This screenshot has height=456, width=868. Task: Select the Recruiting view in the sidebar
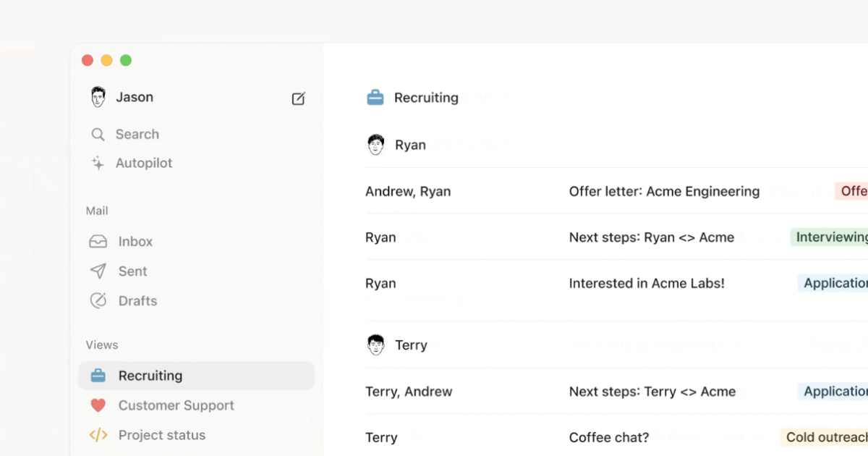click(148, 375)
